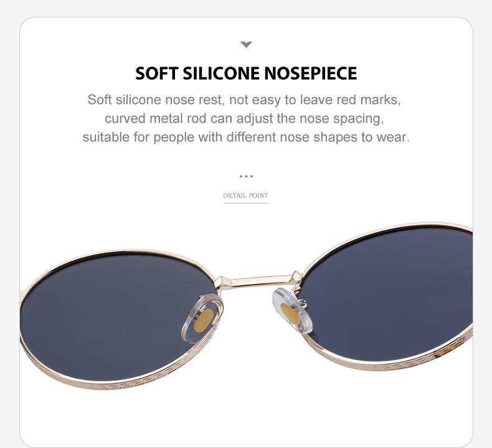
Task: Click the line starting "Soft silicone nose rest"
Action: pyautogui.click(x=244, y=100)
